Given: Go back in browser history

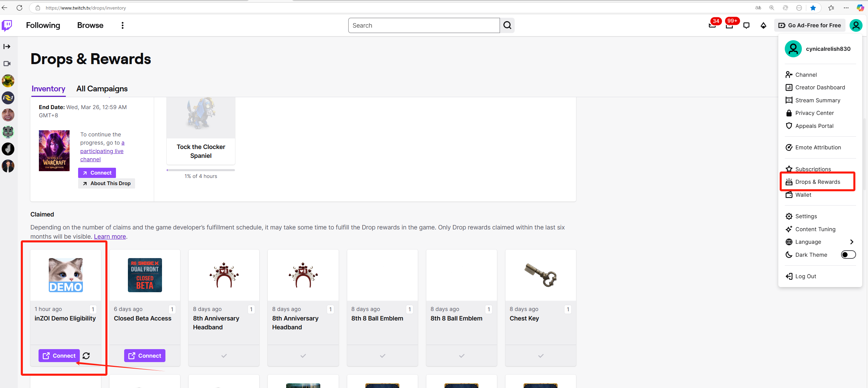Looking at the screenshot, I should pyautogui.click(x=4, y=8).
